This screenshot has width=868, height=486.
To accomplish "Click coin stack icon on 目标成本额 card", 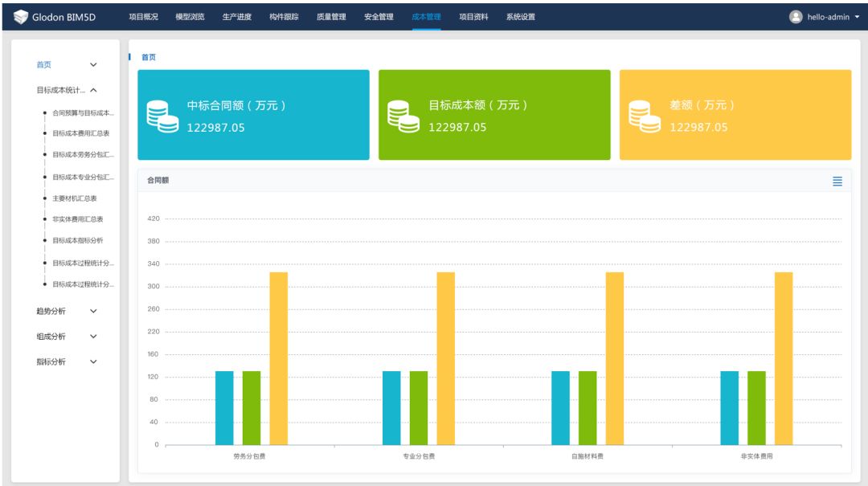I will [x=403, y=116].
